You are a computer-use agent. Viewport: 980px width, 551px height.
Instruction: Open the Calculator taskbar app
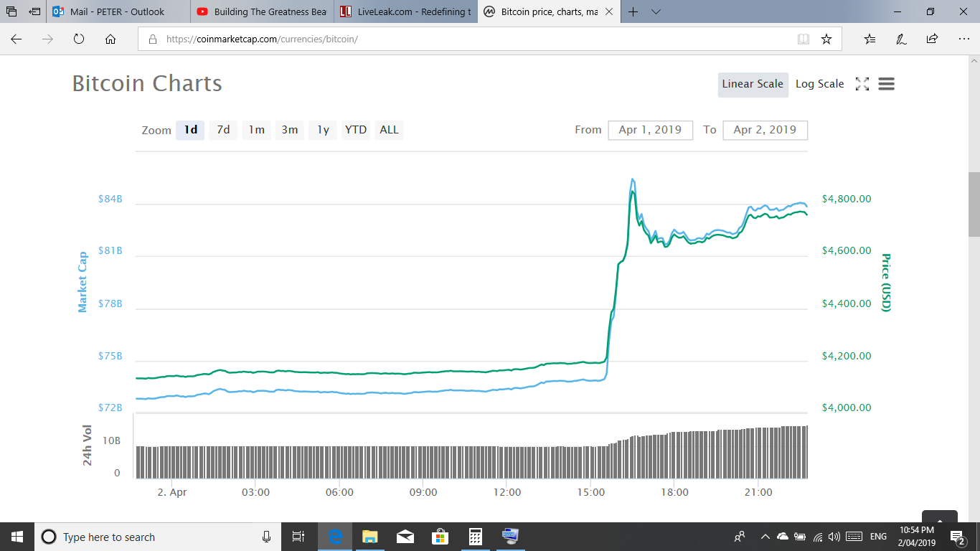(x=475, y=537)
